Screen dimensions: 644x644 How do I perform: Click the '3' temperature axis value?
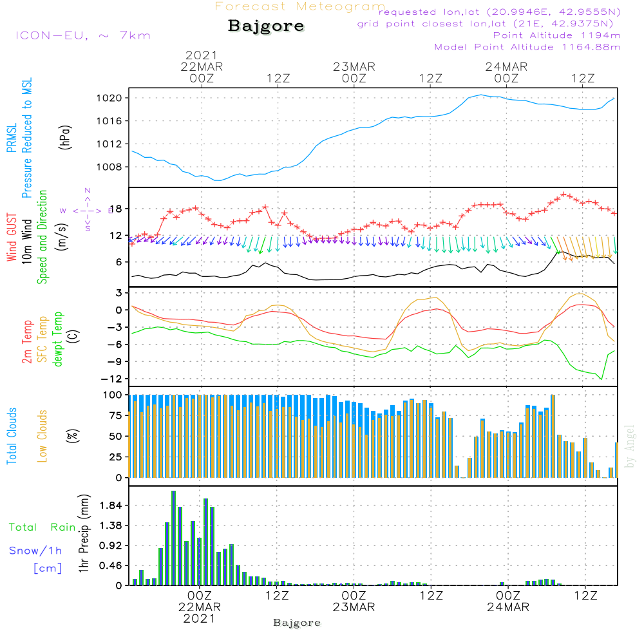pyautogui.click(x=119, y=293)
